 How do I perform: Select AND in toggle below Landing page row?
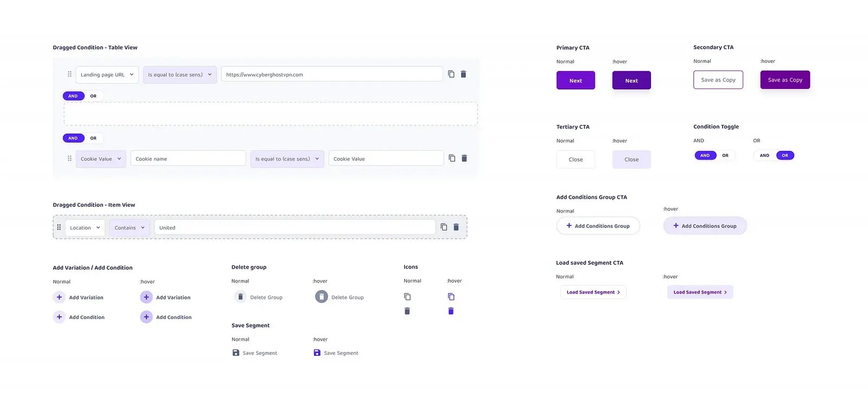(x=73, y=96)
